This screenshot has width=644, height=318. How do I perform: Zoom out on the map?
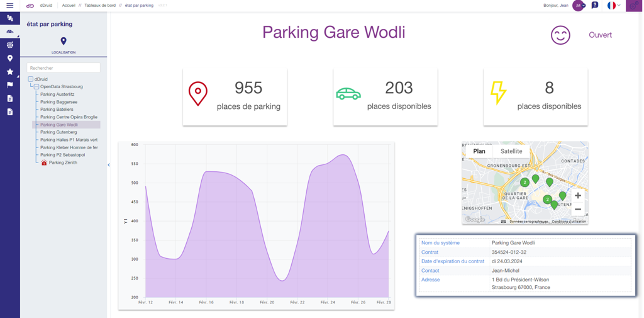(578, 209)
